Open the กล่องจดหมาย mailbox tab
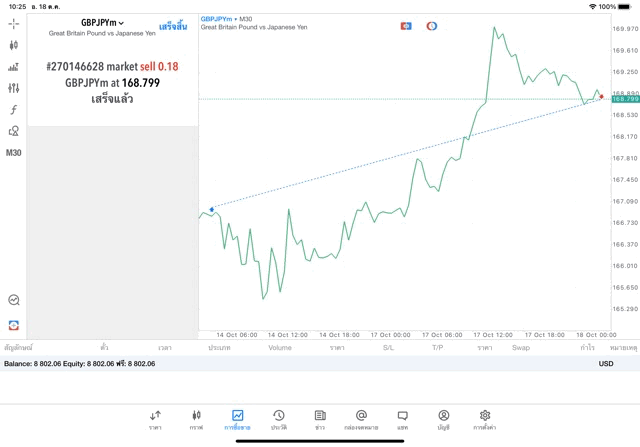This screenshot has width=640, height=447. coord(361,420)
